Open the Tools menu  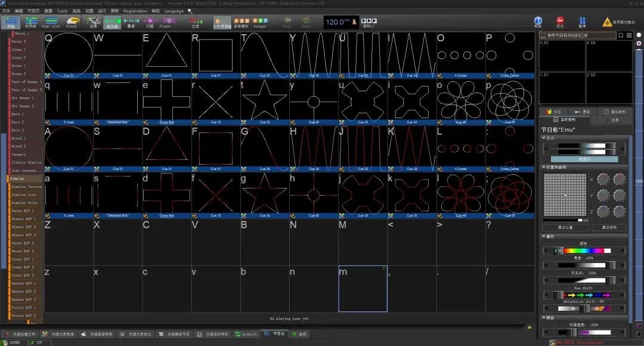[x=62, y=11]
